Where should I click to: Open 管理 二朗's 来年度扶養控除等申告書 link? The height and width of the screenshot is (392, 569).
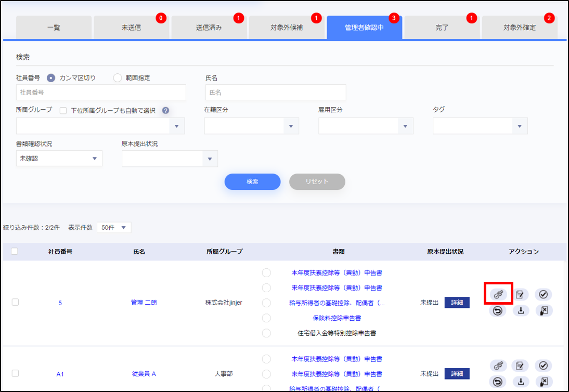tap(337, 288)
